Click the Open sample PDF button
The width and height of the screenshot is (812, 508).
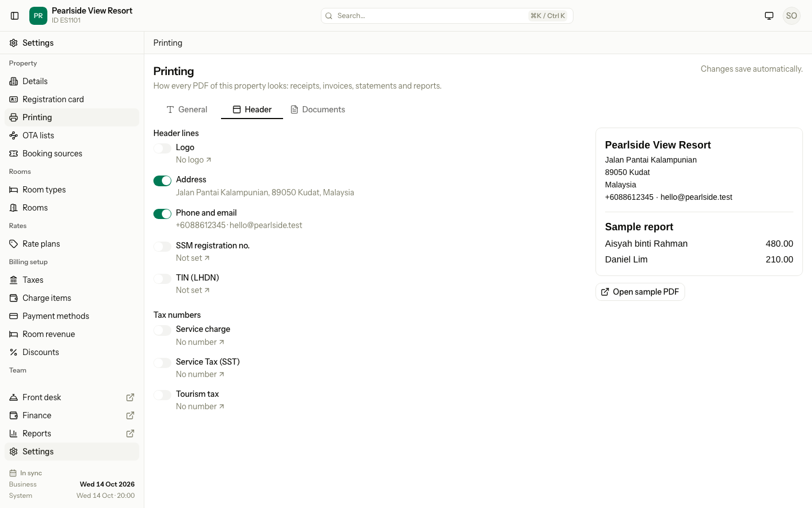click(640, 292)
